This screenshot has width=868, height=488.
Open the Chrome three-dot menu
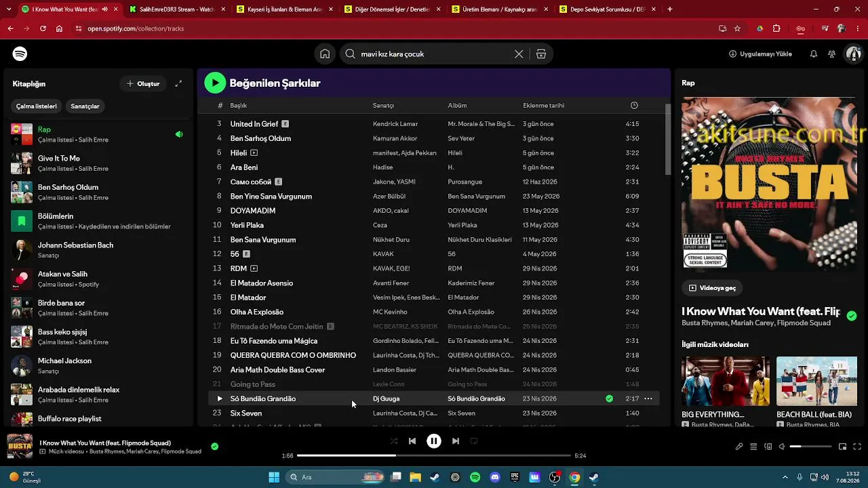[857, 28]
